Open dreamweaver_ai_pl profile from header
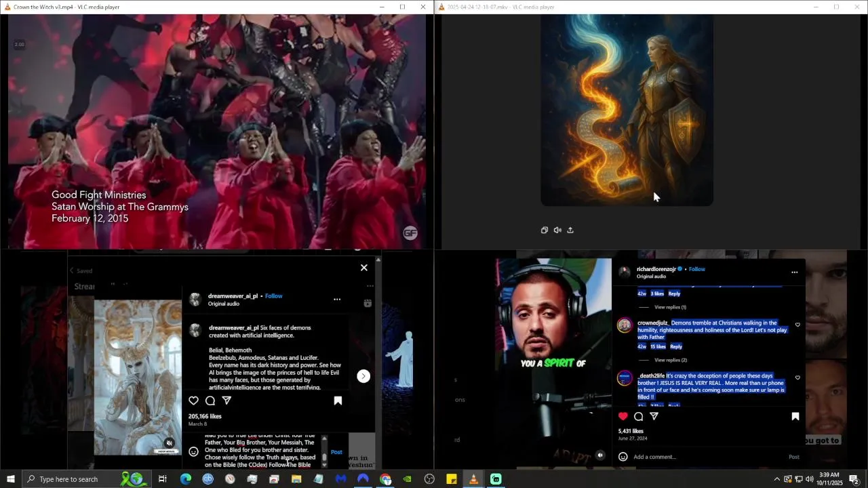868x488 pixels. coord(233,296)
